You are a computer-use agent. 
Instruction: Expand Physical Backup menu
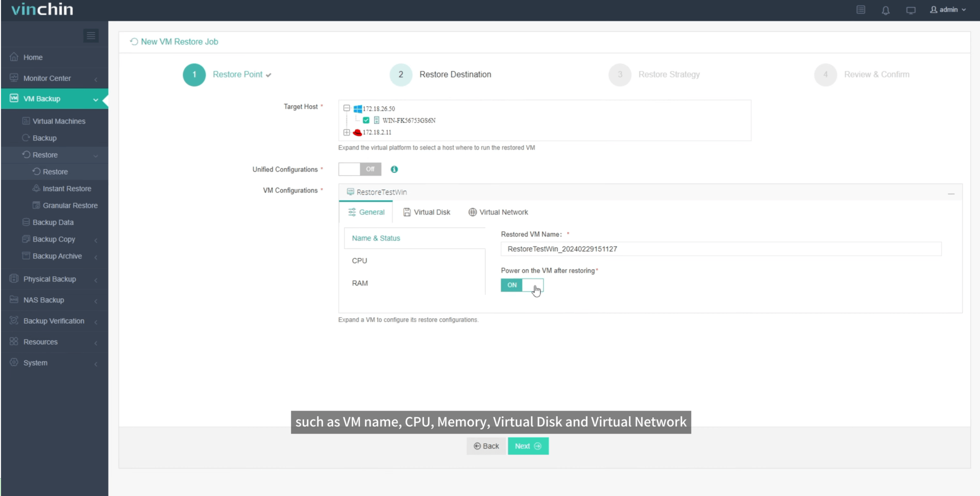point(55,279)
